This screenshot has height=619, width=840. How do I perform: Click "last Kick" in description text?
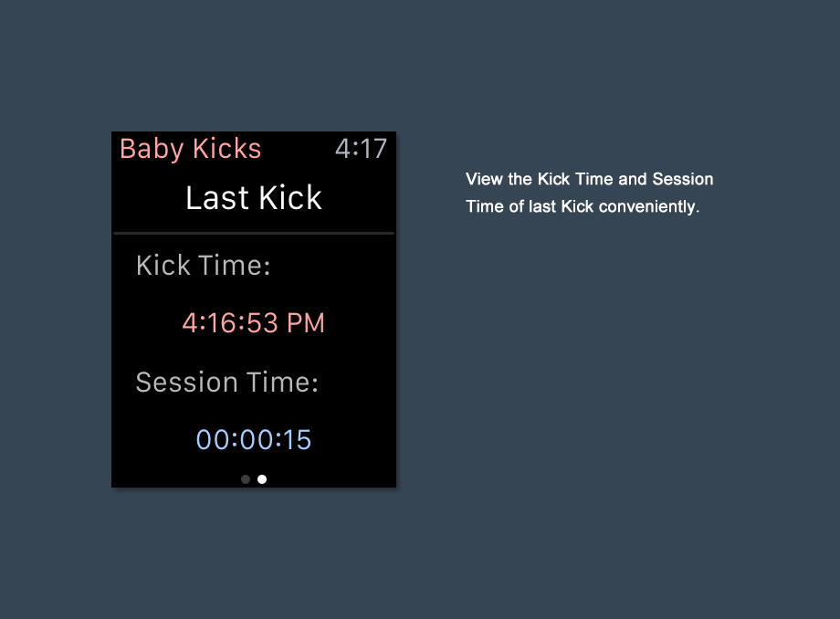point(563,206)
